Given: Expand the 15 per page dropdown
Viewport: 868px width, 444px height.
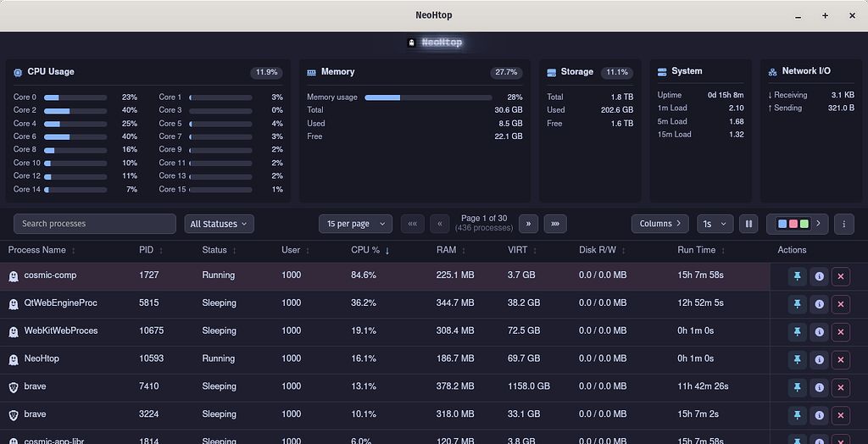Looking at the screenshot, I should click(355, 224).
